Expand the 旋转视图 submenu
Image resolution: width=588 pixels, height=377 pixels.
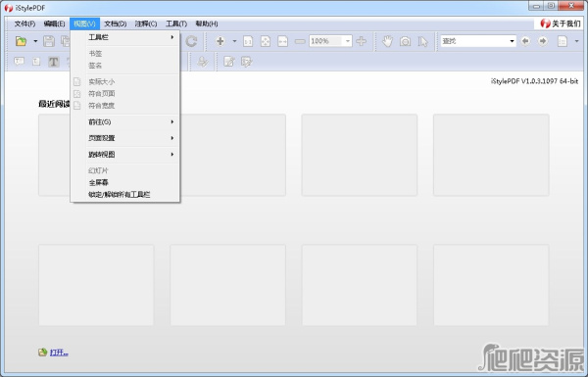[x=125, y=155]
